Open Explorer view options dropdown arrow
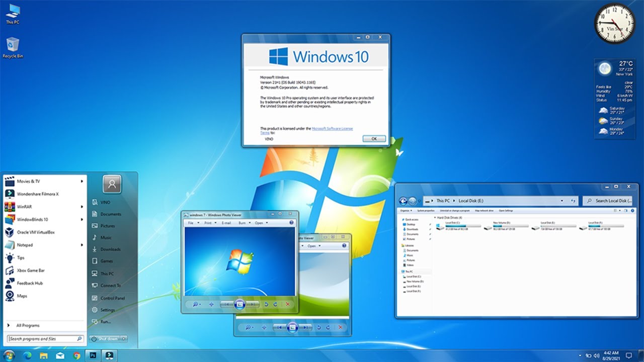Viewport: 644px width, 362px height. pos(620,211)
